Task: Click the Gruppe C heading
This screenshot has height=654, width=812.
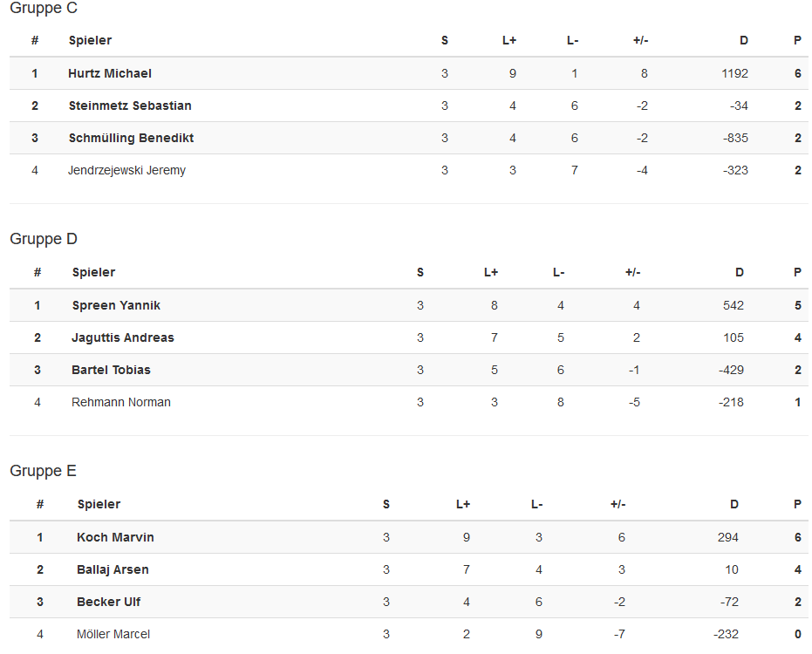Action: [44, 9]
